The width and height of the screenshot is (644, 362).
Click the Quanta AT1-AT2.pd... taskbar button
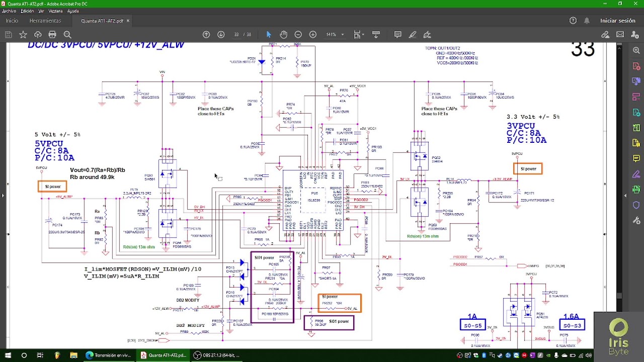click(164, 355)
